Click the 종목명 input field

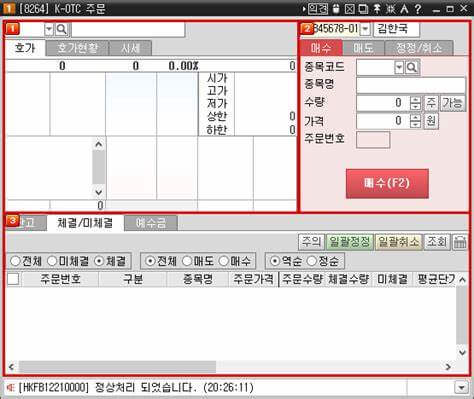411,85
